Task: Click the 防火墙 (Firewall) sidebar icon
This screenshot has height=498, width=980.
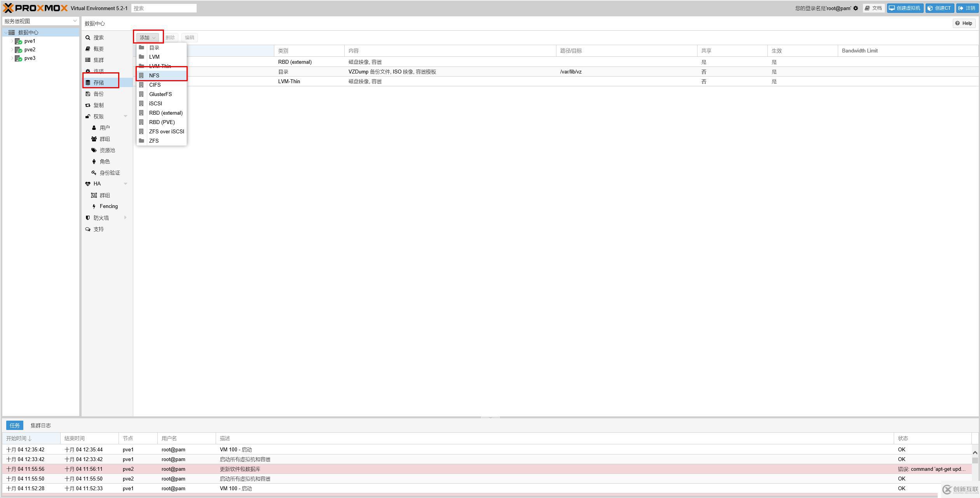Action: pos(101,218)
